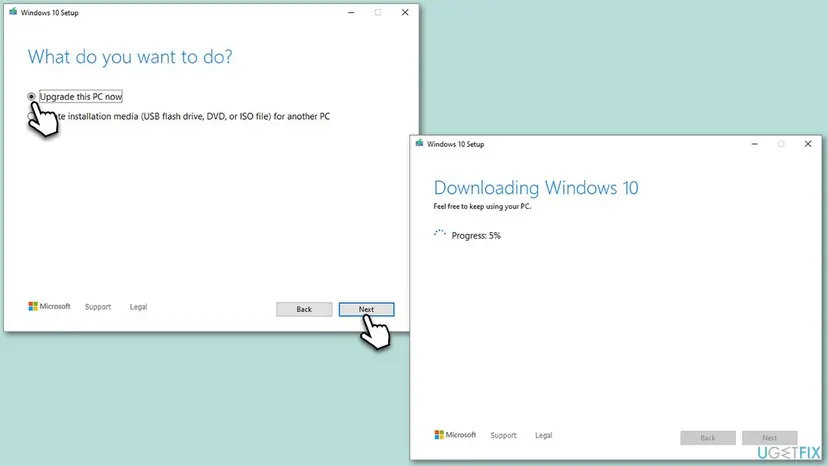The width and height of the screenshot is (828, 466).
Task: Select the 'Upgrade this PC now' radio button
Action: tap(32, 97)
